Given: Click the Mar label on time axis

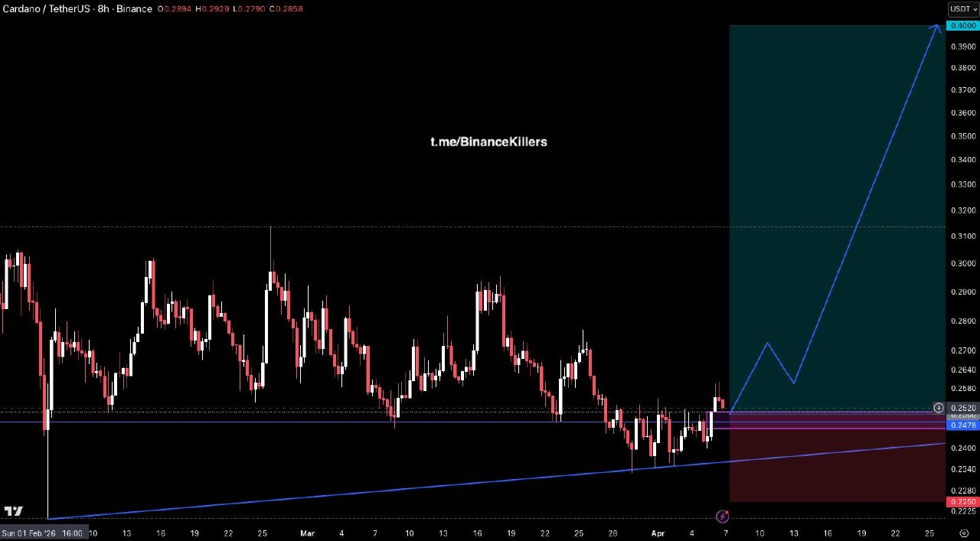Looking at the screenshot, I should pos(307,533).
